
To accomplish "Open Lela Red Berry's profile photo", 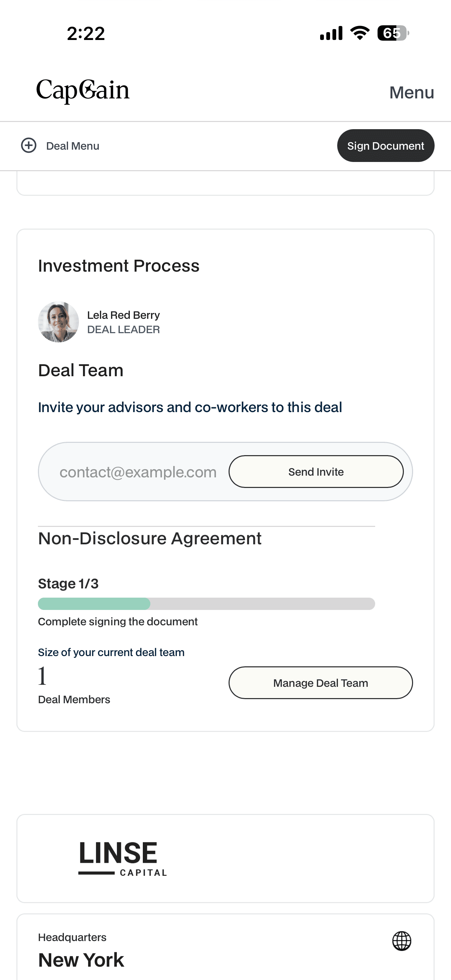I will 58,322.
